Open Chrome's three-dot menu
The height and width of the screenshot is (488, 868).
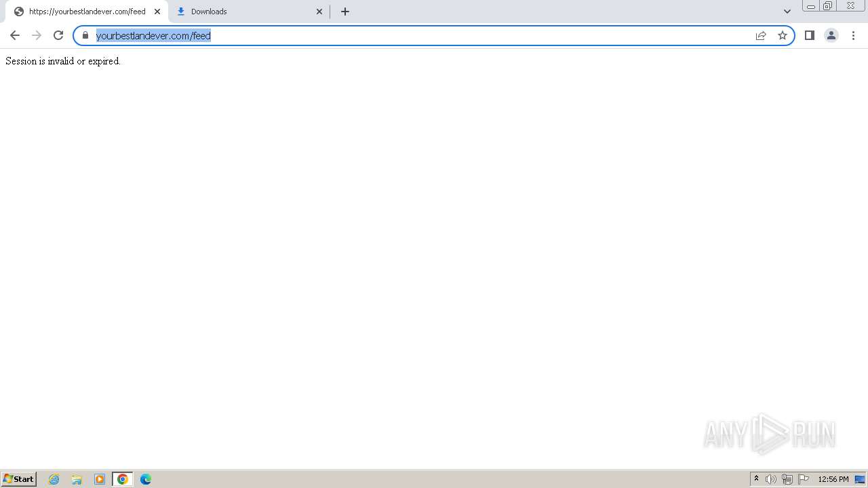click(x=853, y=35)
